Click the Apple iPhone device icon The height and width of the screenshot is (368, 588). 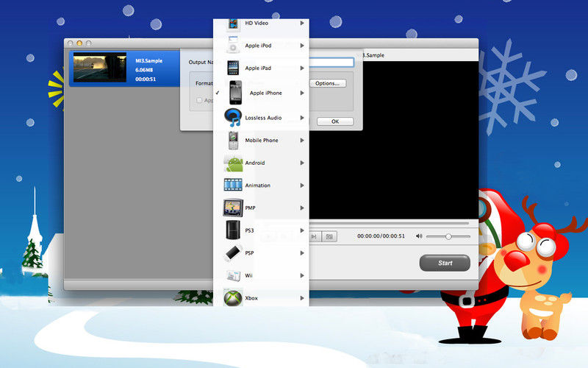coord(235,93)
